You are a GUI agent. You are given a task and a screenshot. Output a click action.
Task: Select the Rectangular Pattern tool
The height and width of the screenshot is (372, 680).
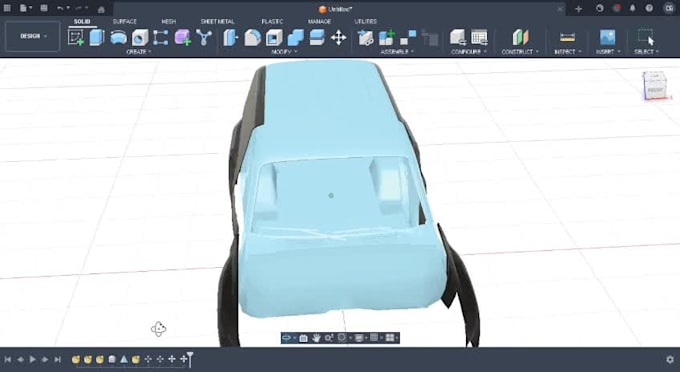pyautogui.click(x=160, y=37)
